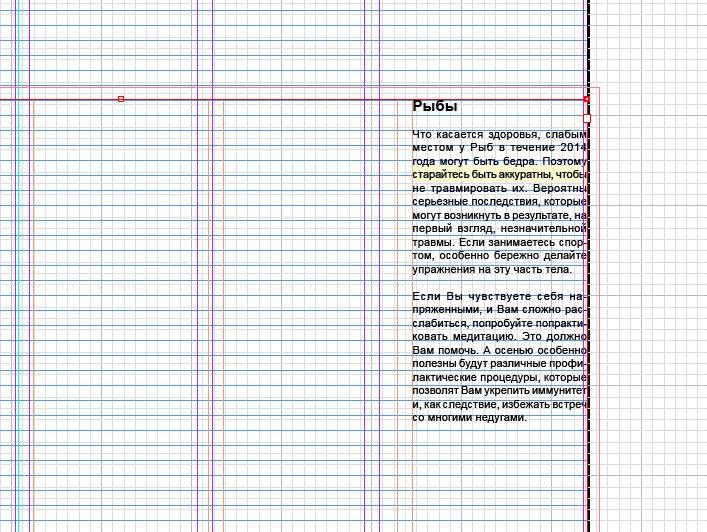
Task: Click the word "иммунитет" near the paragraph end
Action: click(559, 390)
